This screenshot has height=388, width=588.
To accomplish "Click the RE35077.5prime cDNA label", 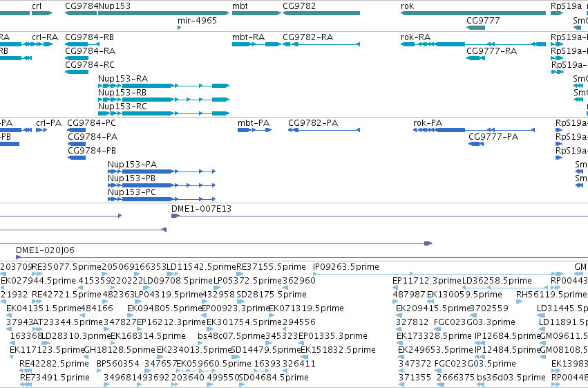I will click(67, 267).
